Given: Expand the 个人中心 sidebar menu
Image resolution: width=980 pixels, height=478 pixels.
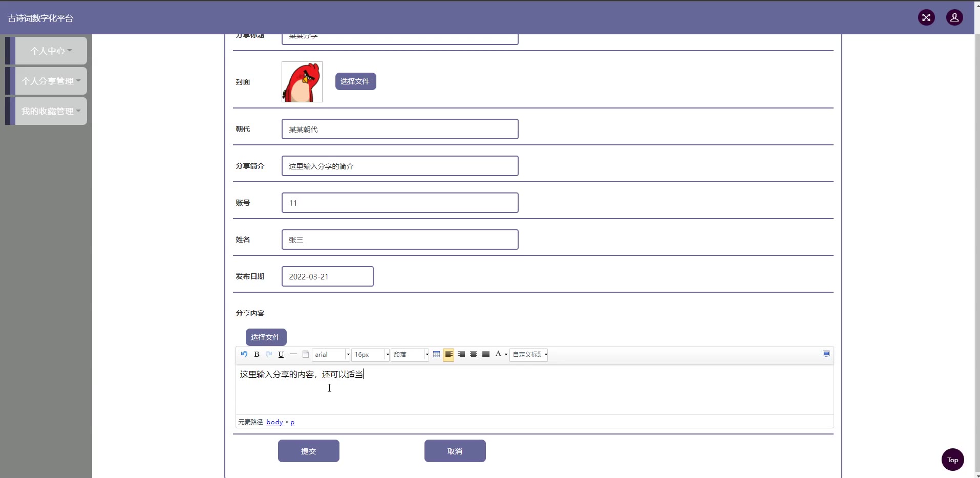Looking at the screenshot, I should pos(51,51).
